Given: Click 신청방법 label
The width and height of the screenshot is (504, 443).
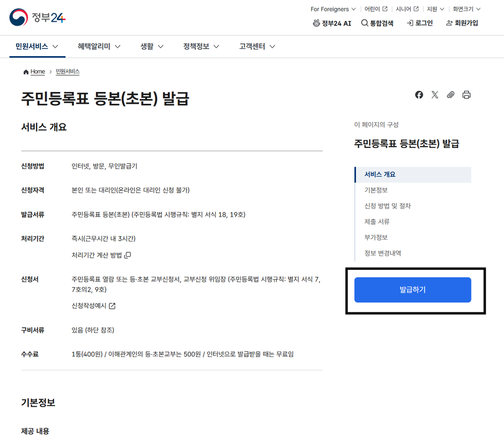Looking at the screenshot, I should 33,166.
